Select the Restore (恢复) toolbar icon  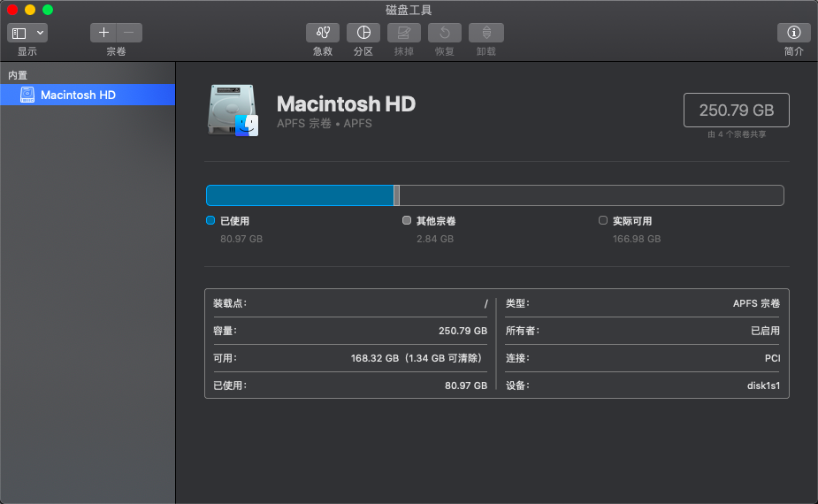[445, 33]
